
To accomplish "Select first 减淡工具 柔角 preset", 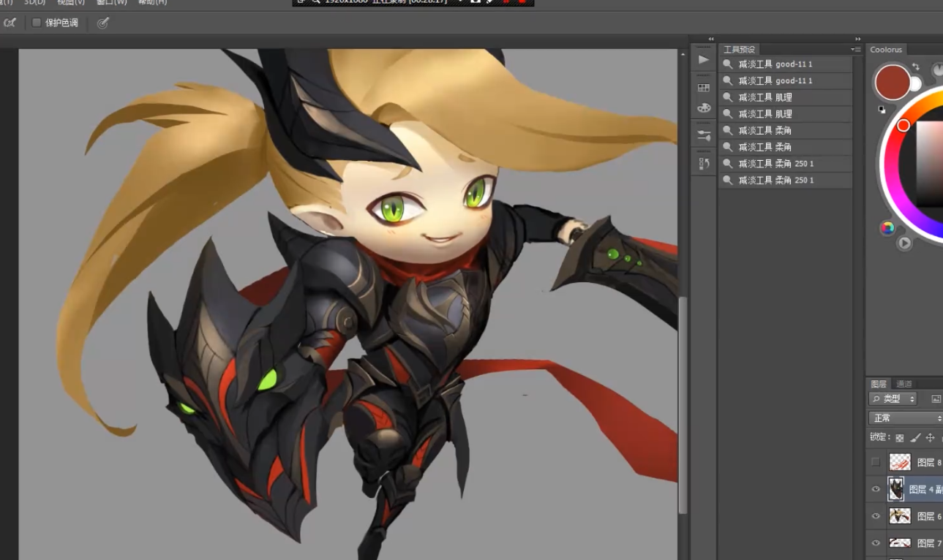I will (x=785, y=130).
